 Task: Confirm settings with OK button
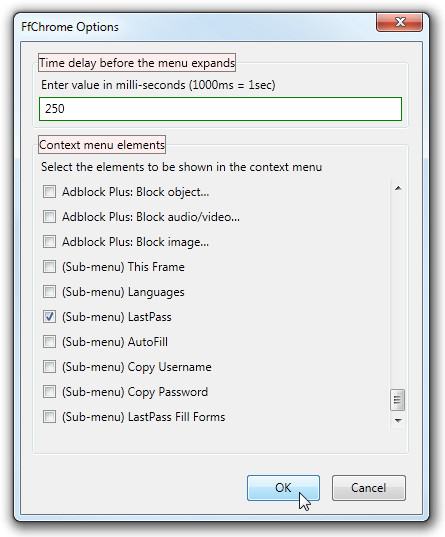pos(283,488)
